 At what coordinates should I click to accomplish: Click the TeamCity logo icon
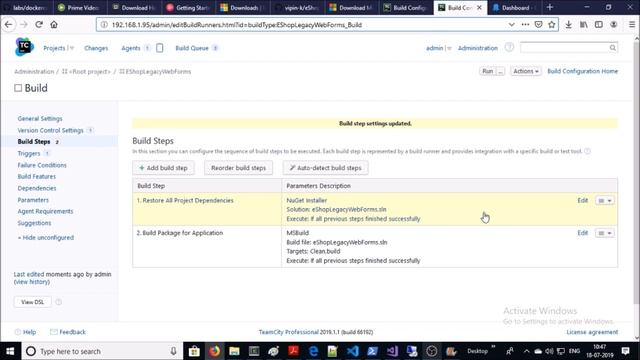click(x=24, y=47)
